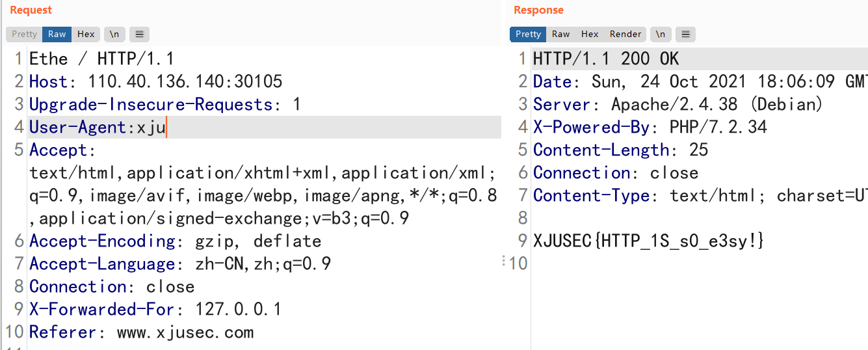Click the dotted divider handle between panels
This screenshot has height=350, width=868.
[x=504, y=262]
